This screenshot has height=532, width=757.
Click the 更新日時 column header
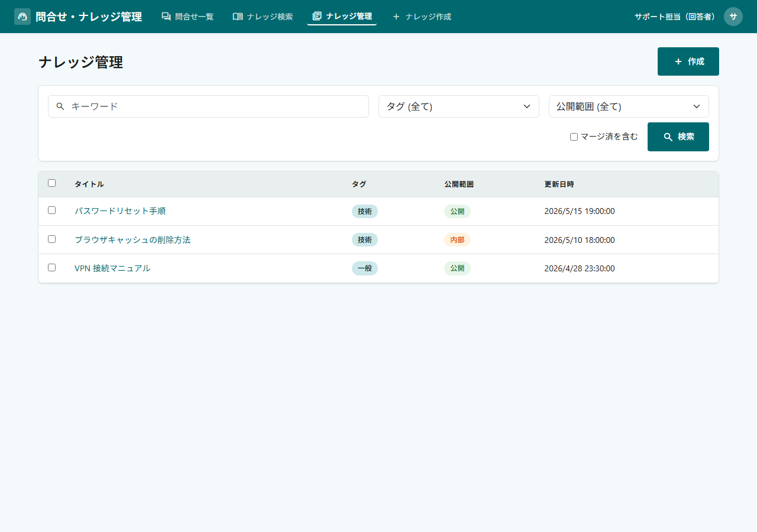point(559,184)
